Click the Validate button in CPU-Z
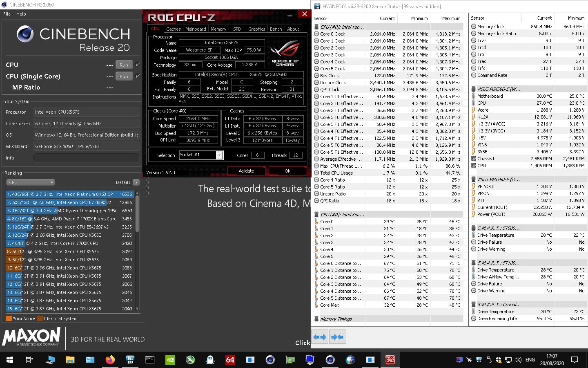The width and height of the screenshot is (588, 368). (x=246, y=171)
